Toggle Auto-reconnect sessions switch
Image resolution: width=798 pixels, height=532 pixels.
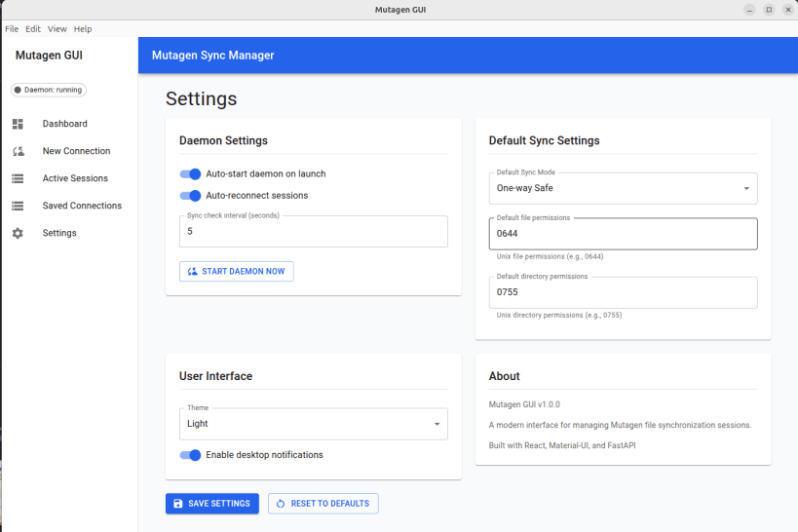coord(190,196)
